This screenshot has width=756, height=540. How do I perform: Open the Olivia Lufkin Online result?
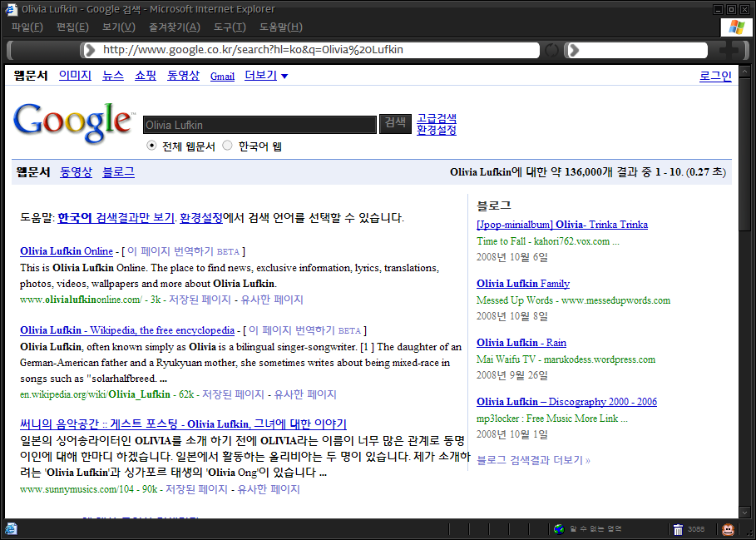(x=67, y=251)
